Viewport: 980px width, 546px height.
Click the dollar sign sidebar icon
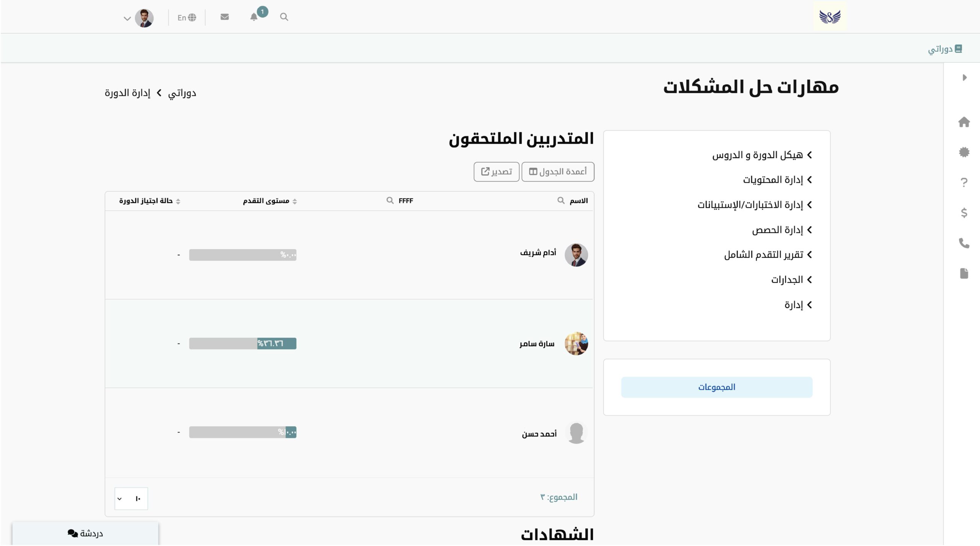[x=964, y=213]
